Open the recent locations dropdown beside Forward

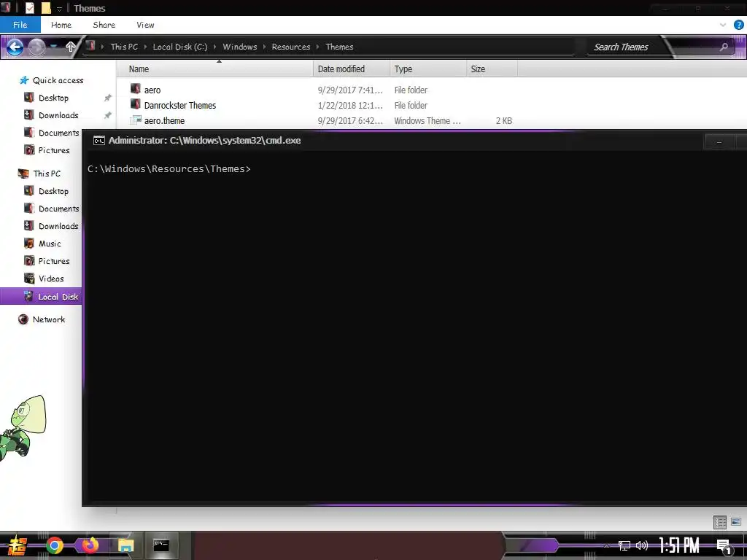tap(53, 47)
